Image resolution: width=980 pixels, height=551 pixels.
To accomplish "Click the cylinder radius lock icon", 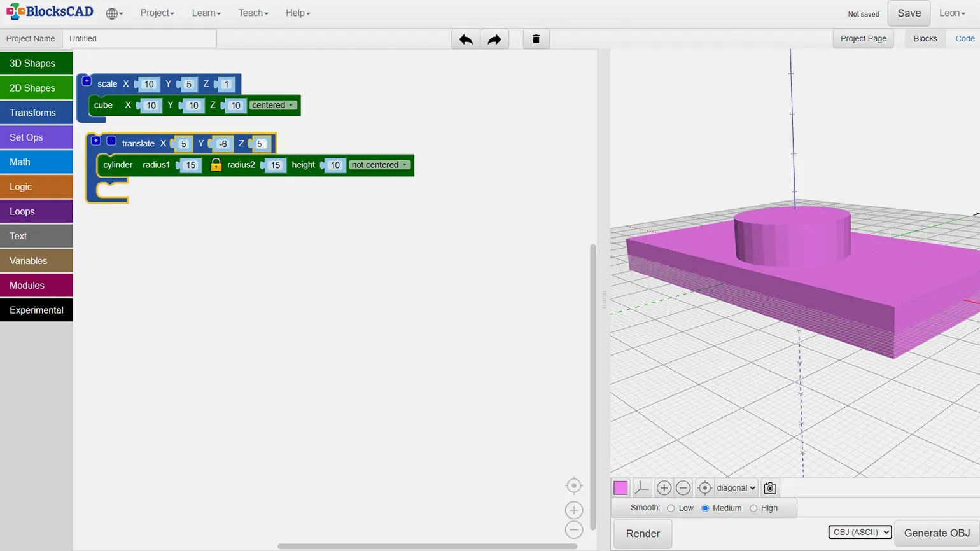I will click(216, 165).
